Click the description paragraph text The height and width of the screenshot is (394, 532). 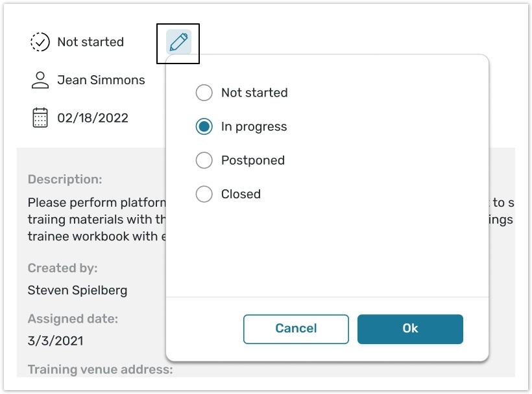tap(96, 220)
